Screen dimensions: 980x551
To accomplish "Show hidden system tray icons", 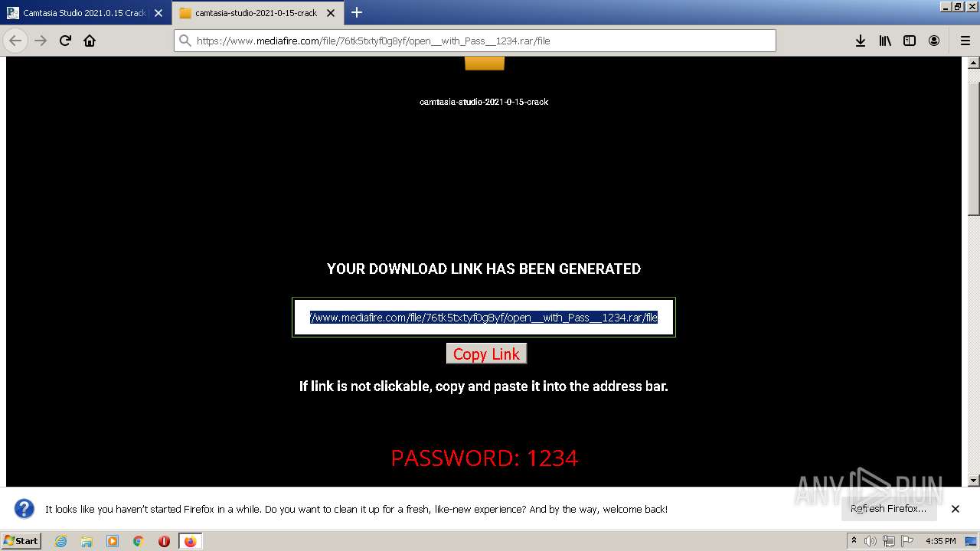I will tap(854, 541).
